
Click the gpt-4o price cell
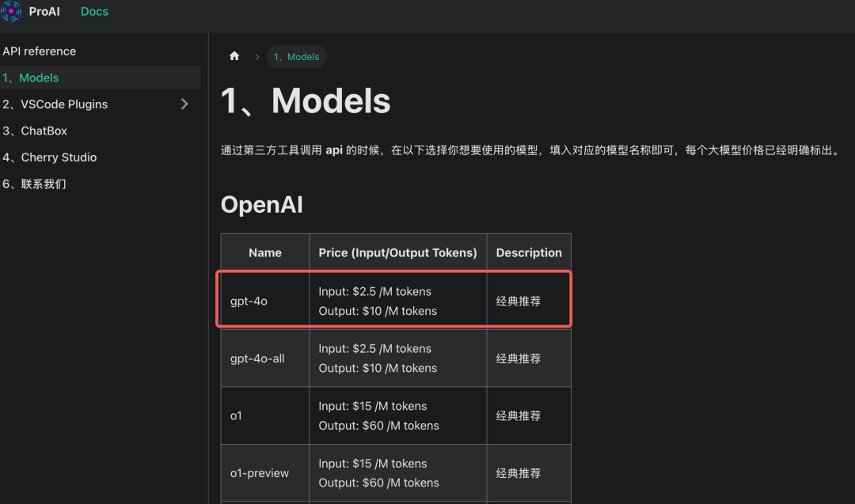pos(397,301)
